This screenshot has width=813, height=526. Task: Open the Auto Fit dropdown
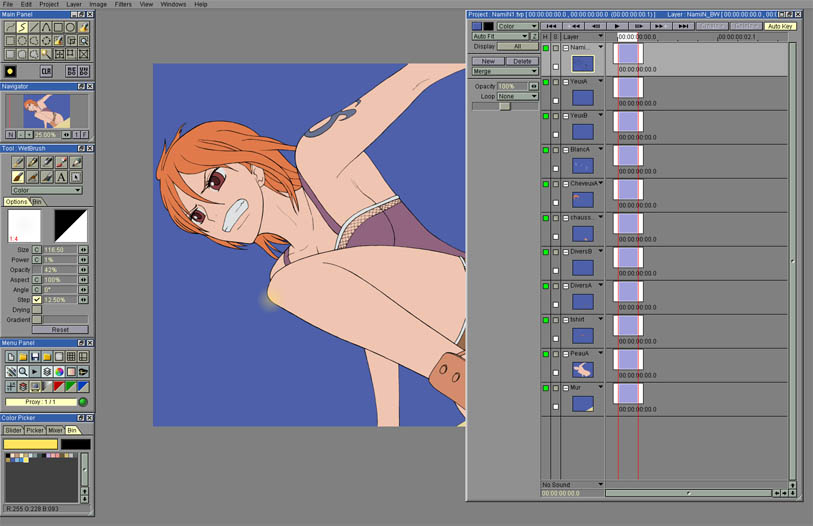pyautogui.click(x=500, y=36)
